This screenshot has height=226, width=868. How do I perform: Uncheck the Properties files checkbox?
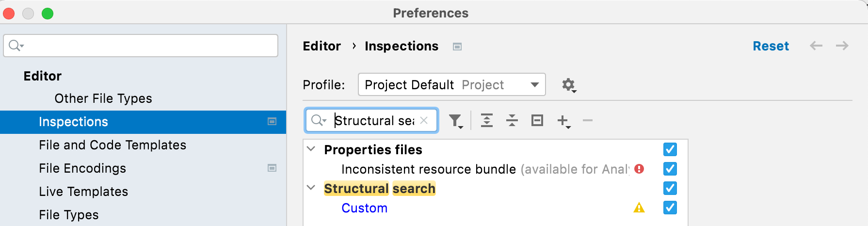click(x=670, y=149)
